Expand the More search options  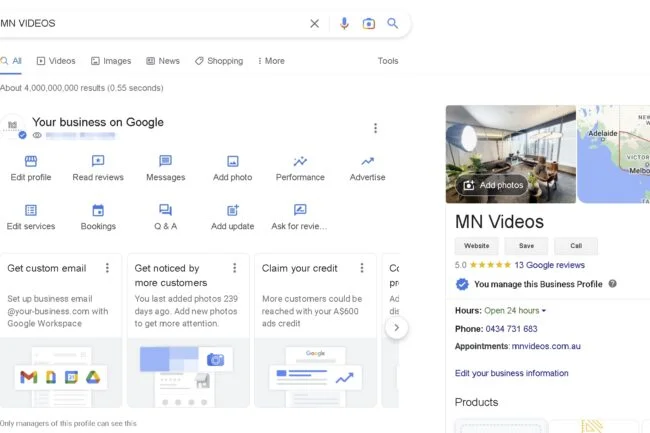coord(271,61)
